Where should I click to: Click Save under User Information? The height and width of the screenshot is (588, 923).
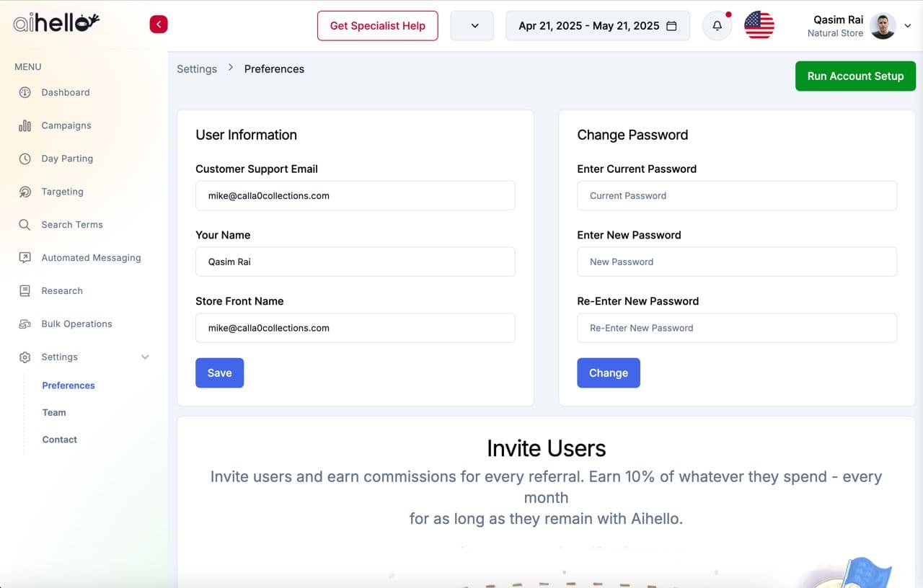tap(219, 373)
